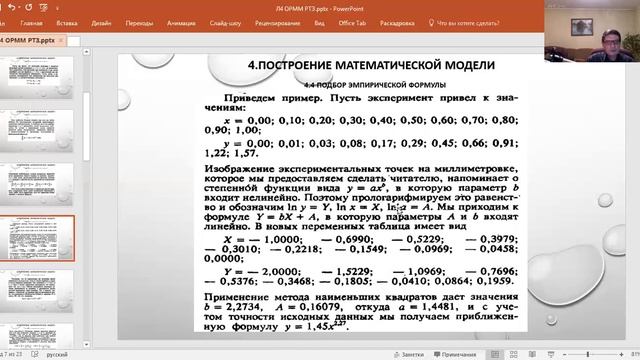Image resolution: width=640 pixels, height=360 pixels.
Task: Click the zoom slider handle
Action: 588,354
